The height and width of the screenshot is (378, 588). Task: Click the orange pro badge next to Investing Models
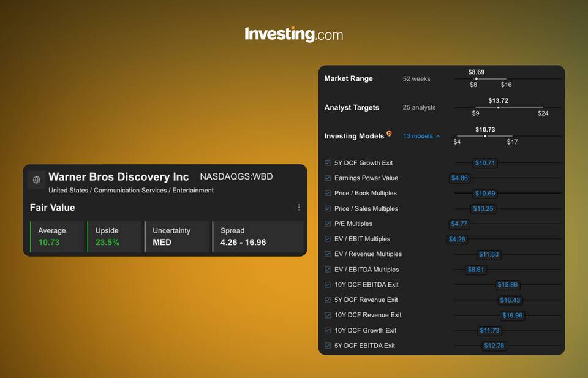tap(390, 134)
